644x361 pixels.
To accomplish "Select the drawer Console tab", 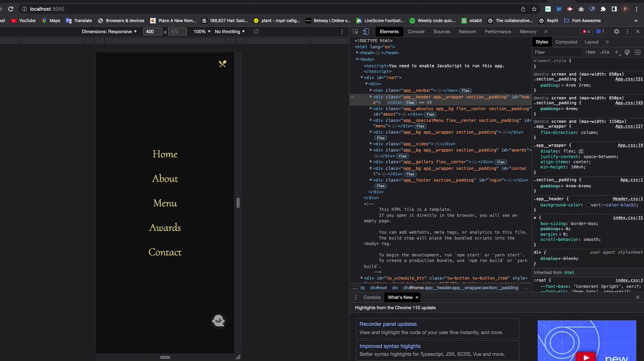I will click(372, 297).
